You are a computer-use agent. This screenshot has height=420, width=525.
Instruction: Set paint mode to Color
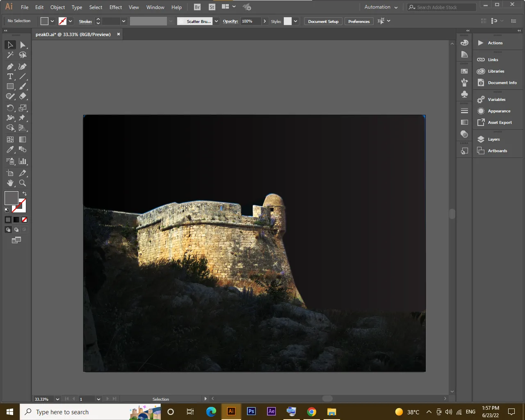(x=8, y=219)
